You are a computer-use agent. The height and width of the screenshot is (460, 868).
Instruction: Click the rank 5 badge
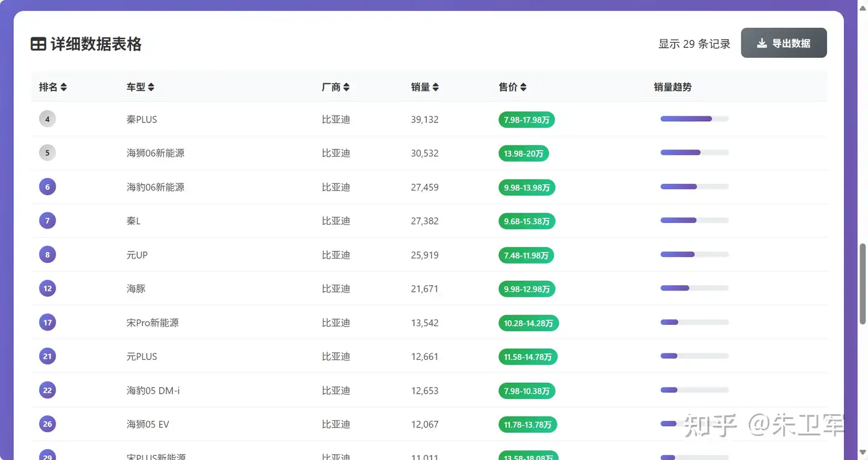tap(48, 153)
